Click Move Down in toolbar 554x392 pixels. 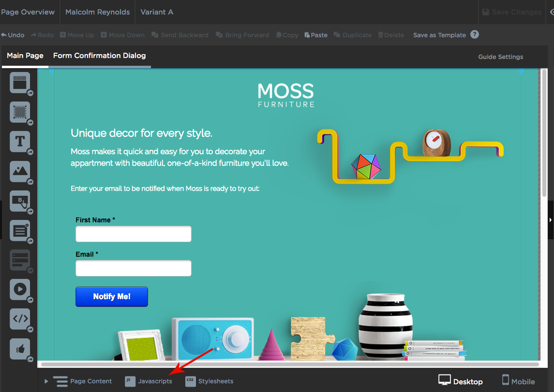(122, 35)
